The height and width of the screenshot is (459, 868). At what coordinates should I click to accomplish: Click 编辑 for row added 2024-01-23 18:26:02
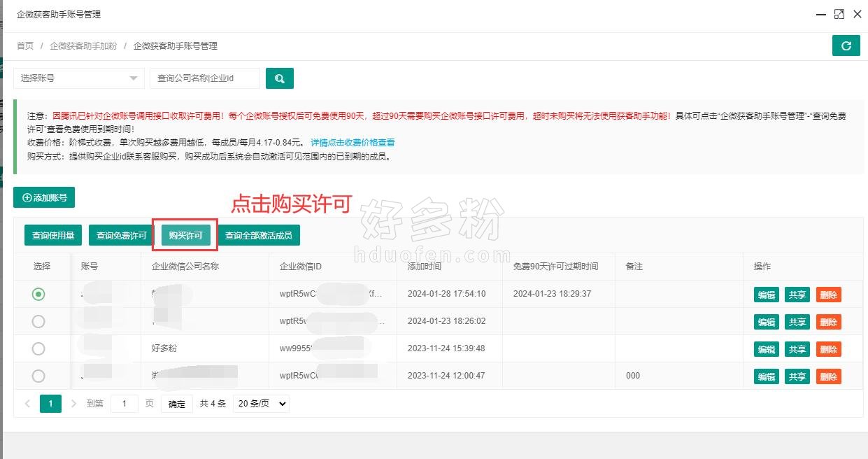pyautogui.click(x=767, y=322)
